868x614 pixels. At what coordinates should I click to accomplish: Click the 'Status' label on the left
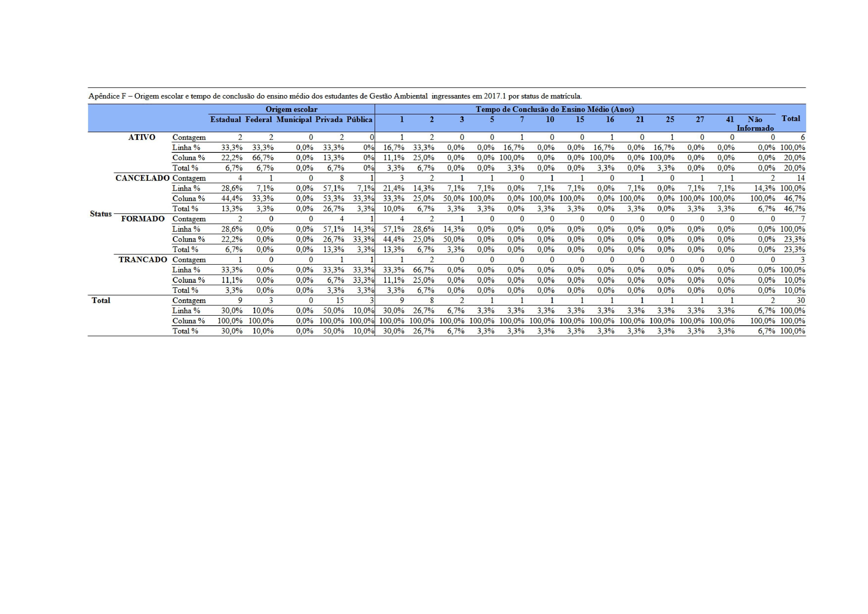[x=100, y=214]
